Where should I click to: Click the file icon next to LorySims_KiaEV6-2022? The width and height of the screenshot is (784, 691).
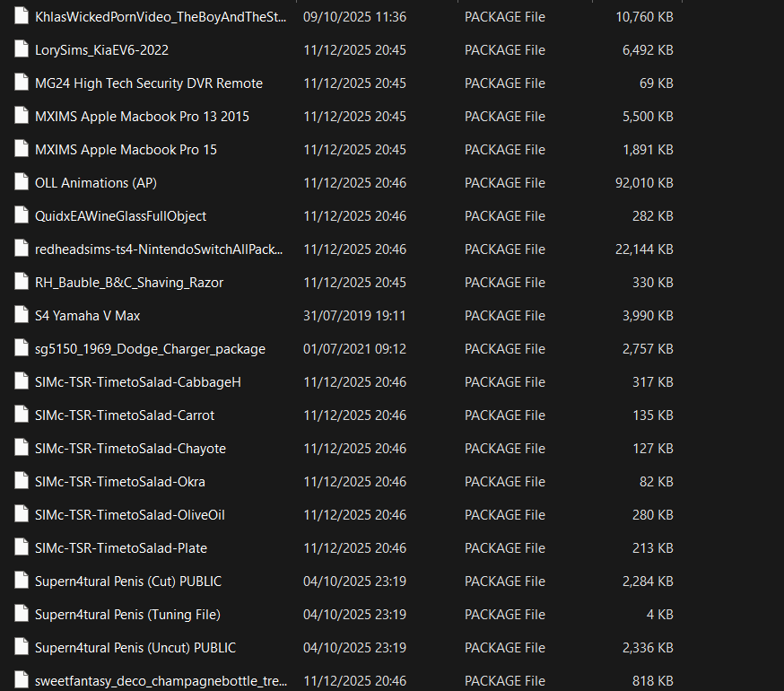pyautogui.click(x=22, y=49)
